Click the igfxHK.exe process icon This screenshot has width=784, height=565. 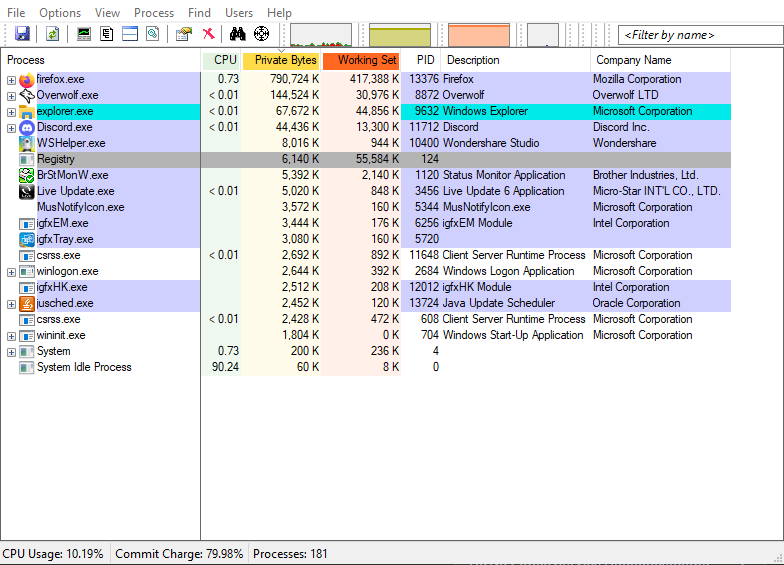click(26, 288)
